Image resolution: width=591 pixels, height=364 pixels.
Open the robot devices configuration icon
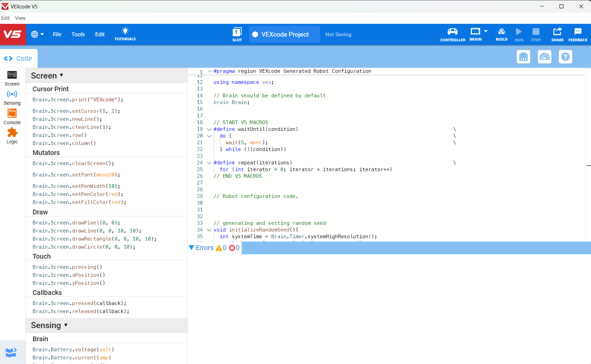pyautogui.click(x=523, y=57)
